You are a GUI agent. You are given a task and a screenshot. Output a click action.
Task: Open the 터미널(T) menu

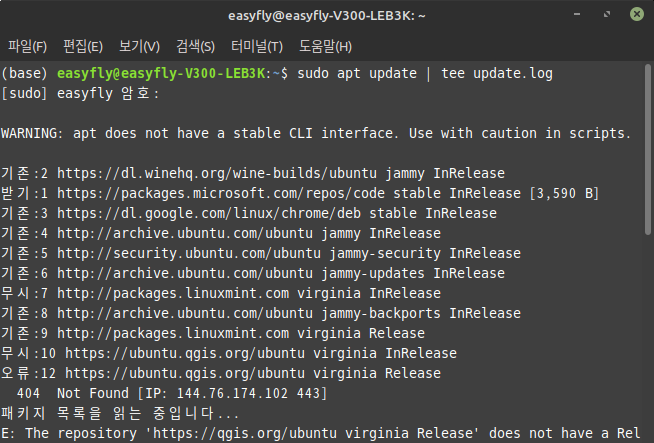257,46
